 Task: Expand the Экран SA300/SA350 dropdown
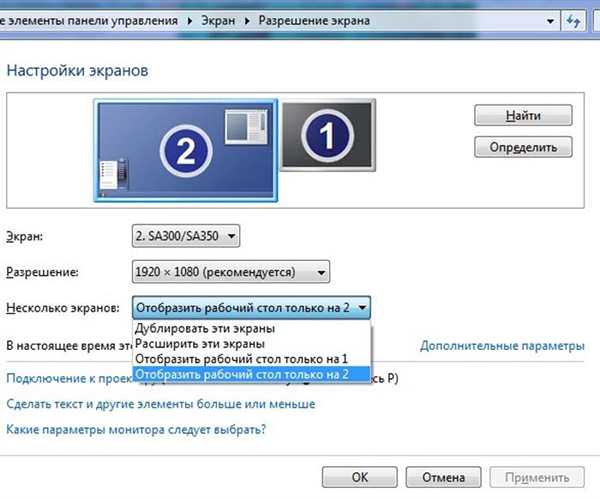[186, 236]
